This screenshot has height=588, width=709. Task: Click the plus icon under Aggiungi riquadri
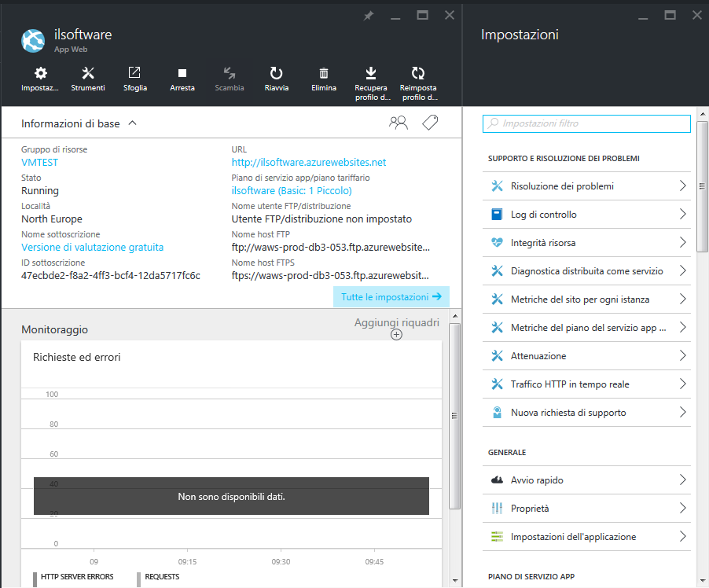tap(396, 335)
